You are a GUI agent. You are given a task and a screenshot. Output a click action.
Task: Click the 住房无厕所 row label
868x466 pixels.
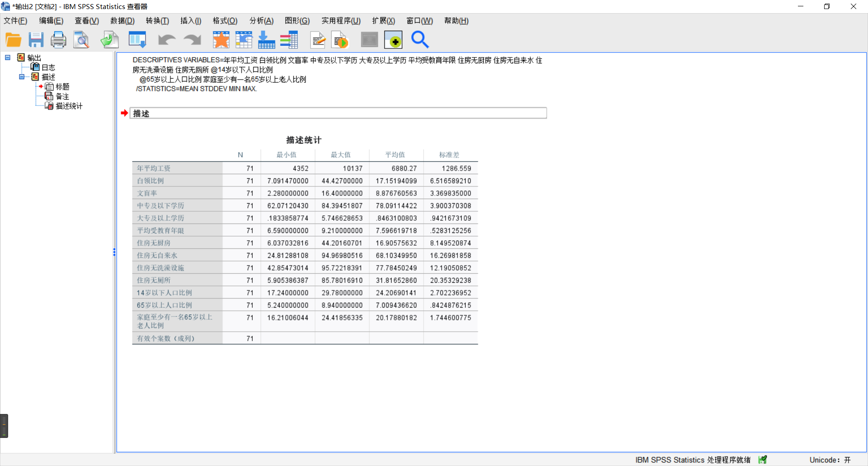click(154, 280)
